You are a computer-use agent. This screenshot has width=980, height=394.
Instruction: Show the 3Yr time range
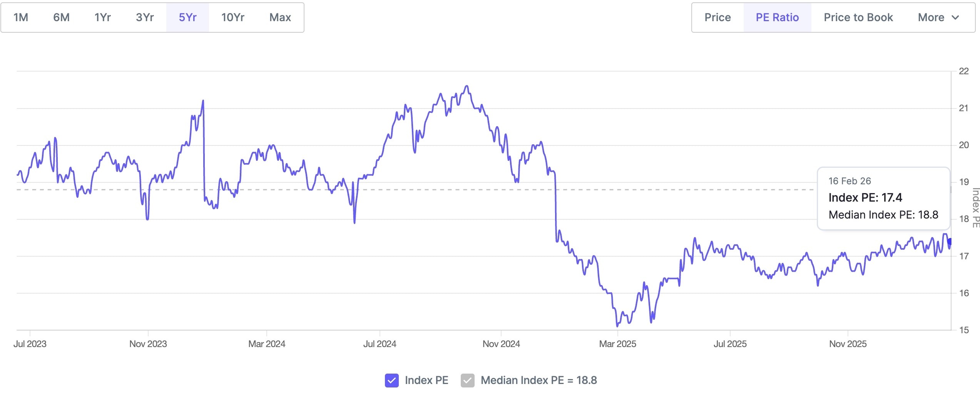(145, 18)
